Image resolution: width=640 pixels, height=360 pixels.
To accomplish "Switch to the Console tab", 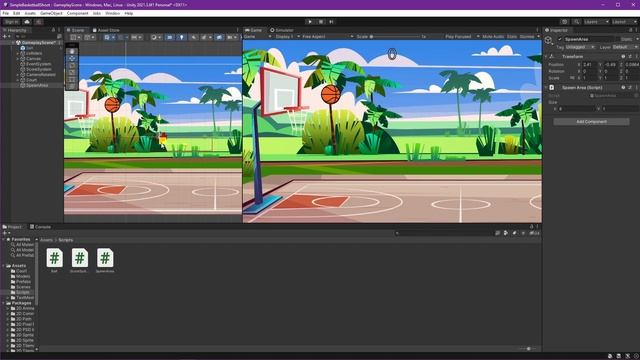I will pos(40,227).
